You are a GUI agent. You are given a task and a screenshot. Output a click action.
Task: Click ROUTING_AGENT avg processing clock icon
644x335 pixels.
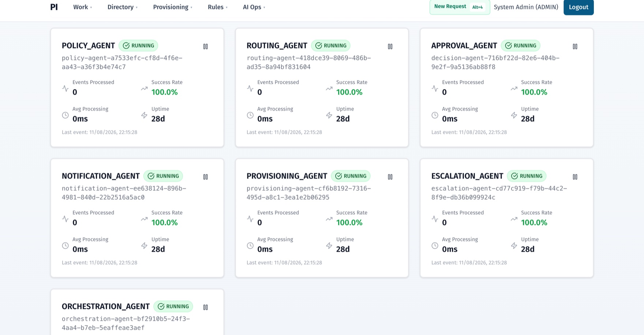tap(250, 115)
